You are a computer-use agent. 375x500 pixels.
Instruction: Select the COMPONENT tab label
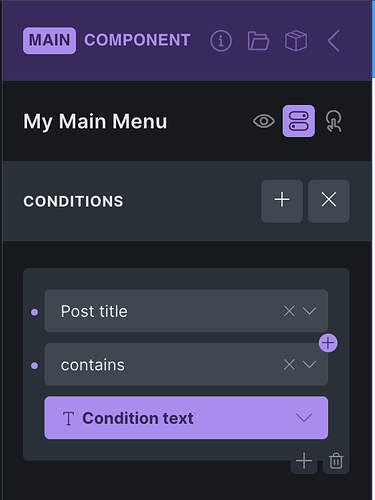pos(137,40)
